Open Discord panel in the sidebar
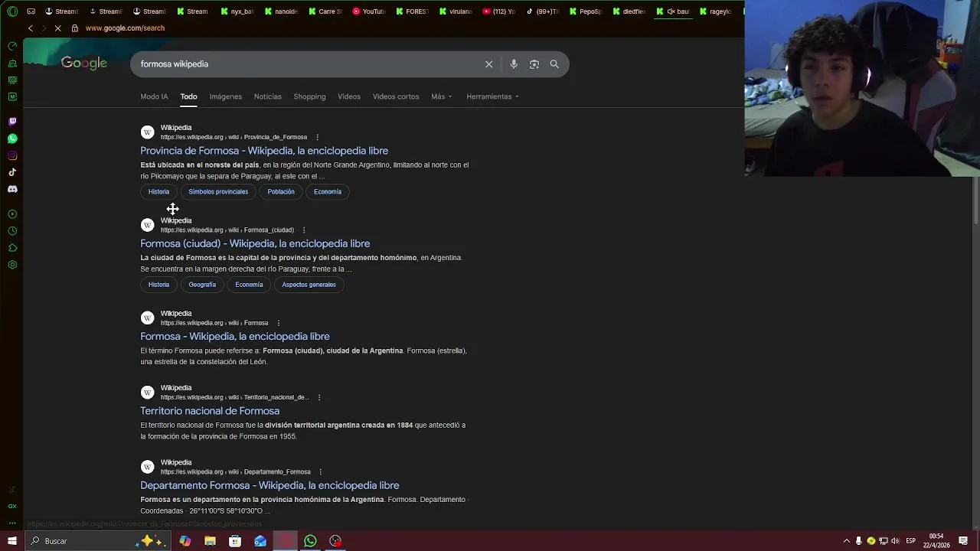The width and height of the screenshot is (980, 551). pyautogui.click(x=12, y=189)
